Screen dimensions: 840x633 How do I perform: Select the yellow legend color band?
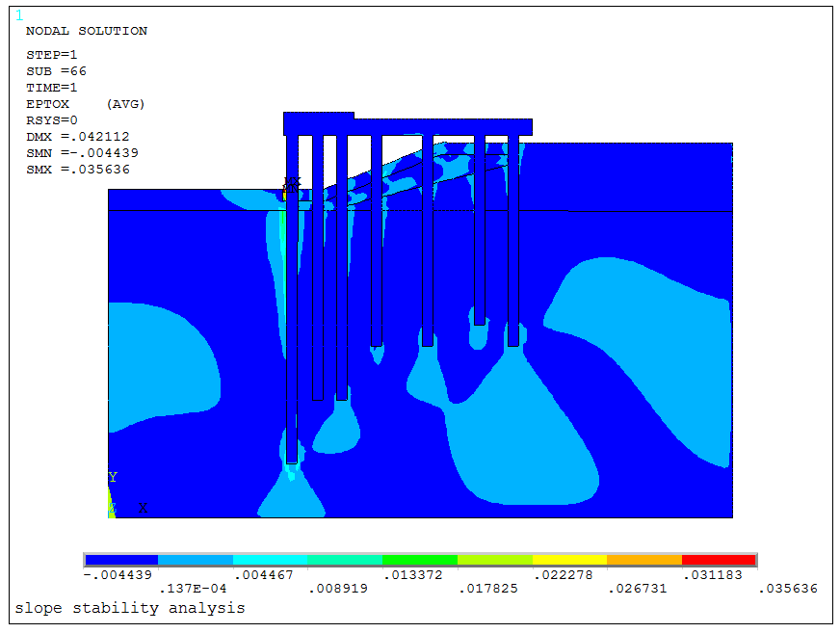[x=569, y=560]
